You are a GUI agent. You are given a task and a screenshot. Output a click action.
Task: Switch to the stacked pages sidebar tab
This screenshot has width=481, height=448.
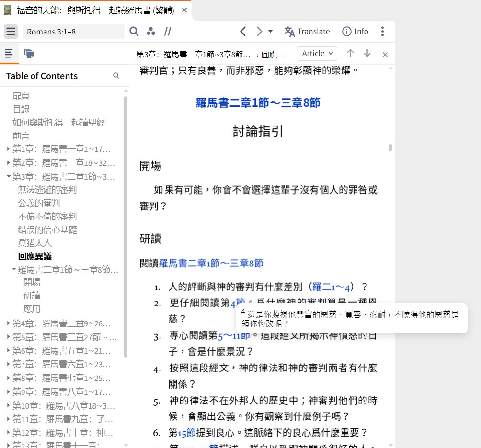[29, 54]
